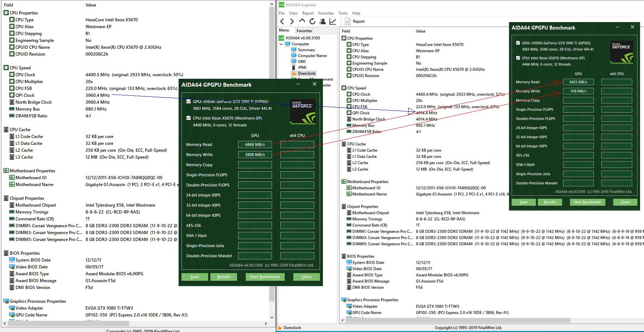644x332 pixels.
Task: Open the line graph icon in the toolbar
Action: tap(333, 21)
